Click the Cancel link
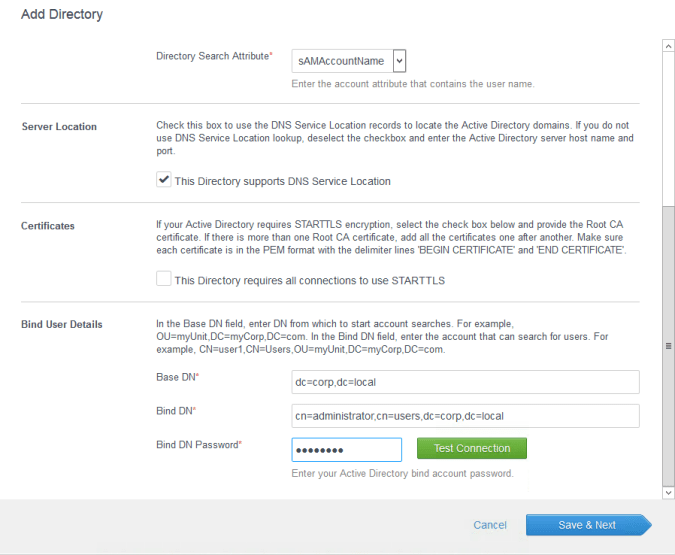The image size is (675, 555). (x=490, y=525)
